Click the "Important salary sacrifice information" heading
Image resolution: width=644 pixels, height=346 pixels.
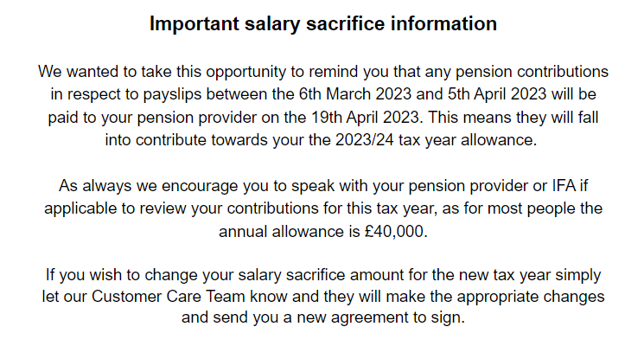click(323, 23)
